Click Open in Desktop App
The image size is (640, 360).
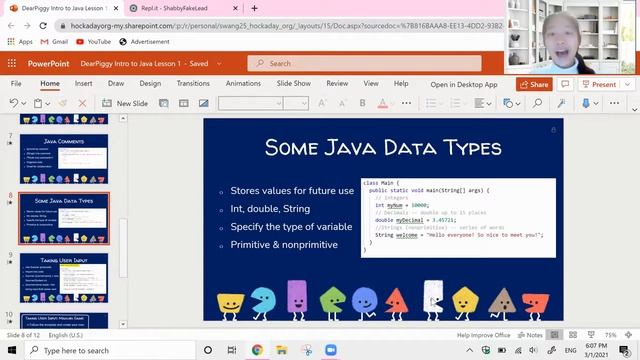coord(464,84)
